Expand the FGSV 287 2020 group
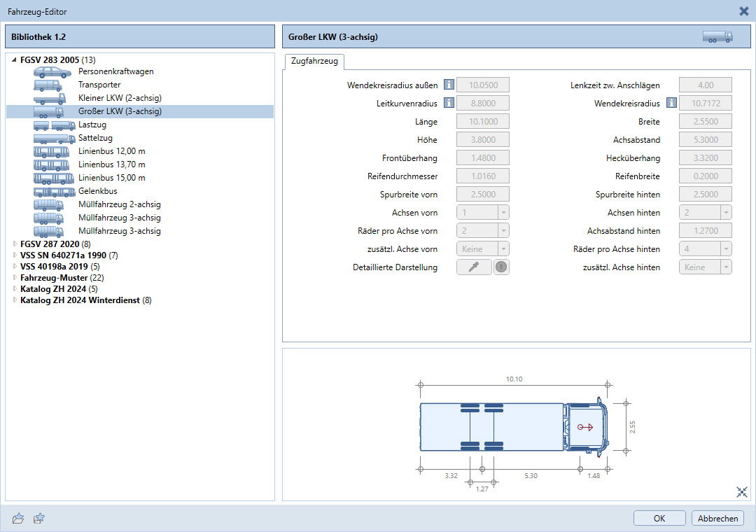 [15, 244]
